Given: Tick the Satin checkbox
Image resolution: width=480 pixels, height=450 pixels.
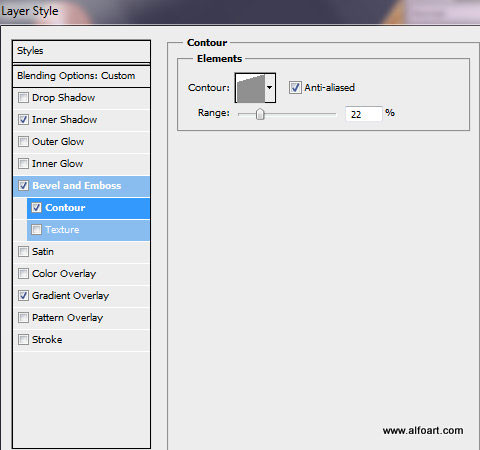Looking at the screenshot, I should point(23,252).
